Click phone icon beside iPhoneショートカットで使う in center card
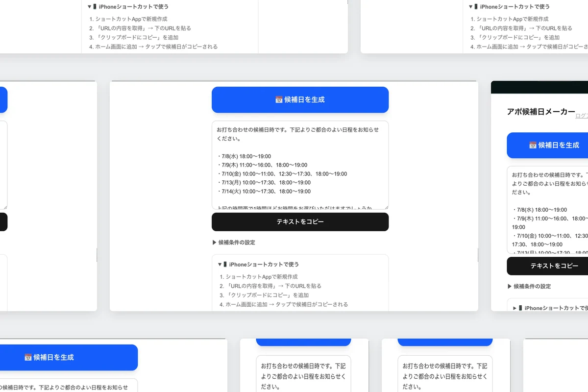The width and height of the screenshot is (588, 392). click(x=225, y=264)
